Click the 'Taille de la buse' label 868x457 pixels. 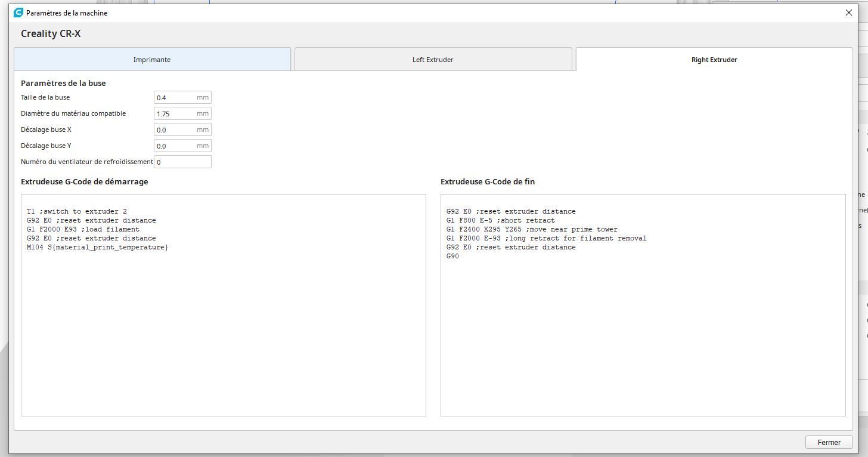coord(45,97)
